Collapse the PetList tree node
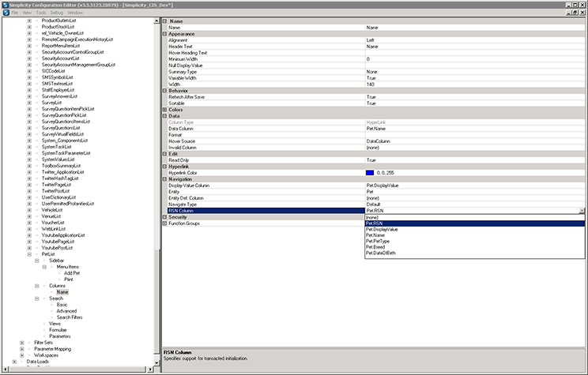Screen dimensions: 588x375 point(29,254)
